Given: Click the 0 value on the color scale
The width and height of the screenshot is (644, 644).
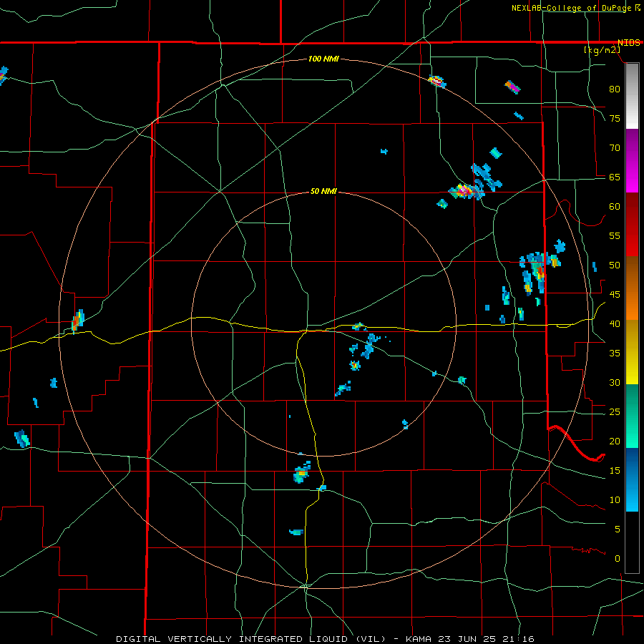Looking at the screenshot, I should [618, 559].
